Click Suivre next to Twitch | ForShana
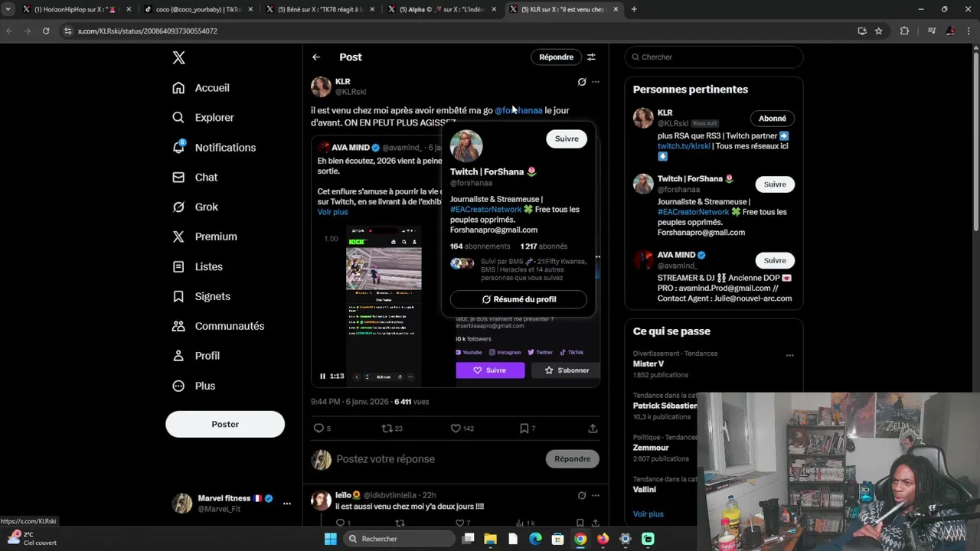The width and height of the screenshot is (980, 551). pyautogui.click(x=775, y=184)
